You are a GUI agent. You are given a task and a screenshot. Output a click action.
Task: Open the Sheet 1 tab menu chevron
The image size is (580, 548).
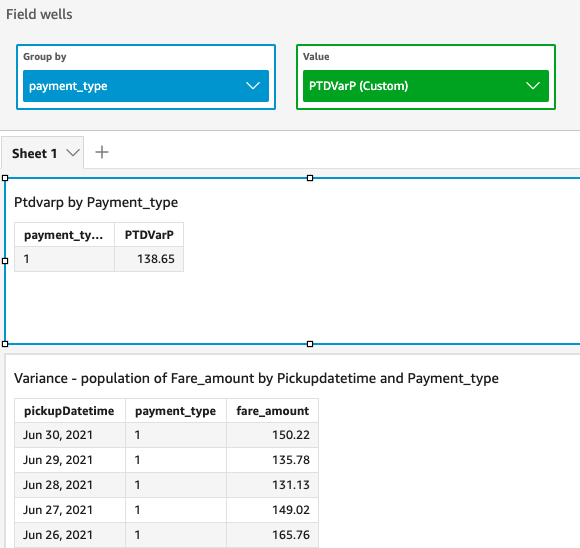(x=73, y=153)
